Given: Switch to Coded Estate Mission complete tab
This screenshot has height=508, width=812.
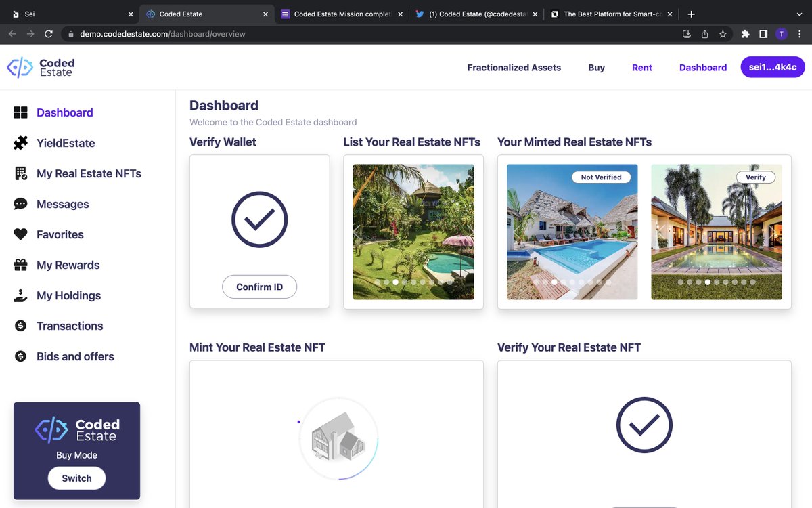Looking at the screenshot, I should pos(342,14).
